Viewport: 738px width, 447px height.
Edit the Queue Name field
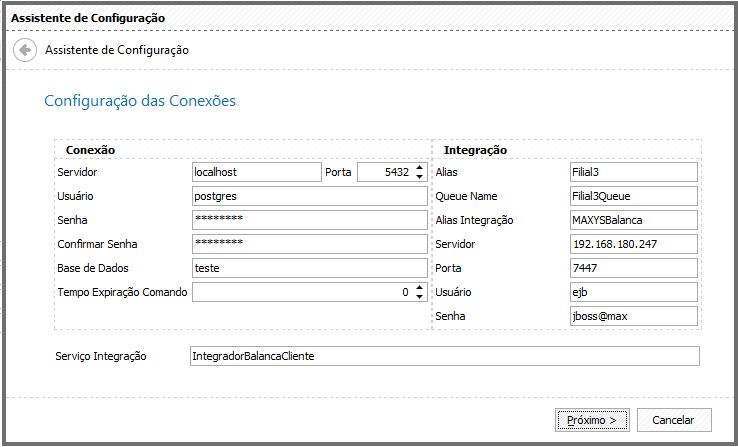(634, 196)
